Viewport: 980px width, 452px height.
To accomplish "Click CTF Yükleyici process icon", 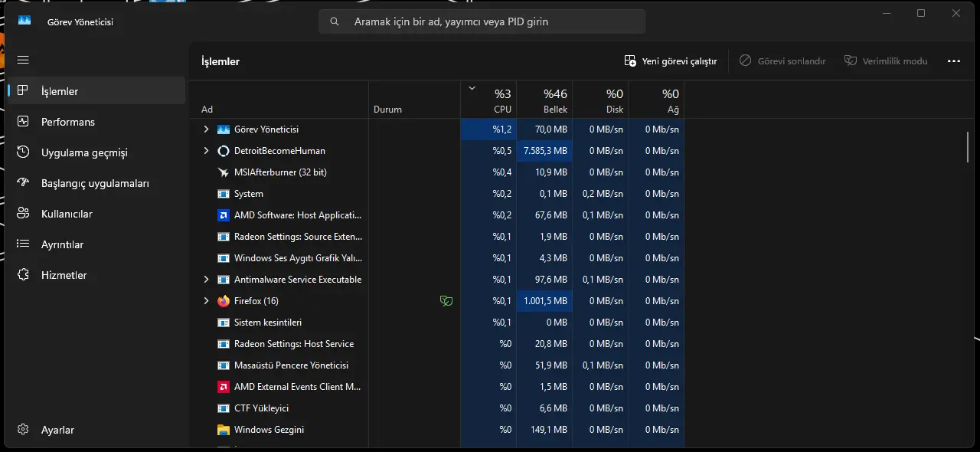I will tap(224, 408).
